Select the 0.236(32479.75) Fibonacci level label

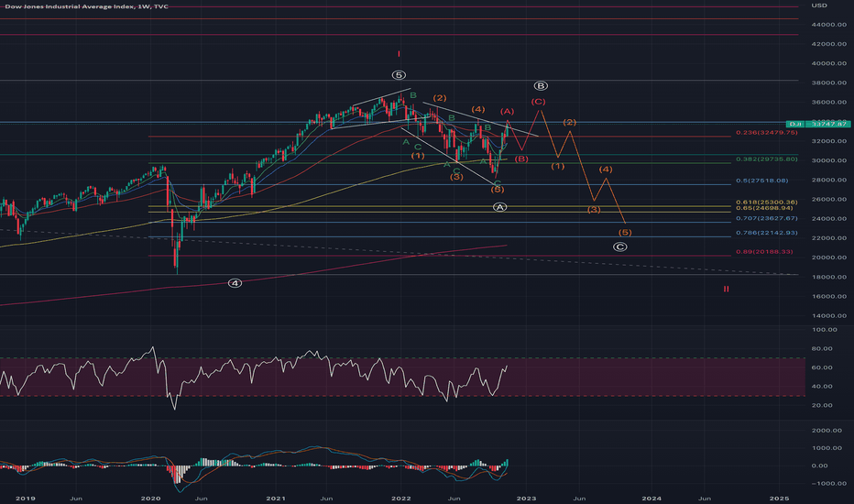coord(766,132)
